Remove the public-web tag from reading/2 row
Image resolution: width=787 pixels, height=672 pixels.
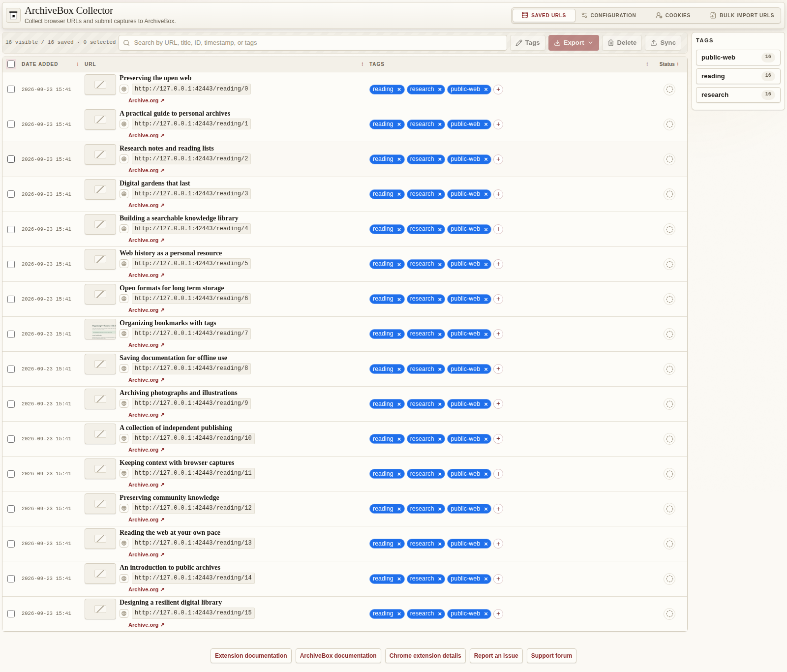coord(486,159)
